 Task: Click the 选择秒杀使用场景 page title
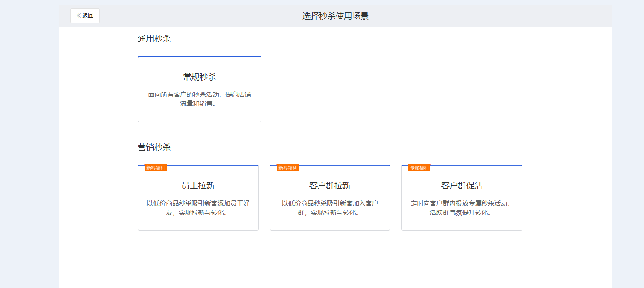click(x=336, y=16)
